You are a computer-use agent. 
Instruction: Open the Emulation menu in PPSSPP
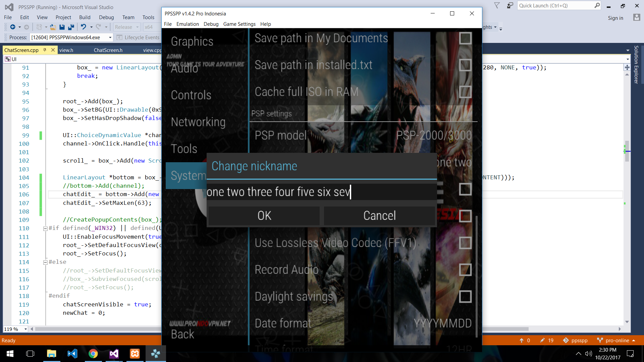coord(187,24)
